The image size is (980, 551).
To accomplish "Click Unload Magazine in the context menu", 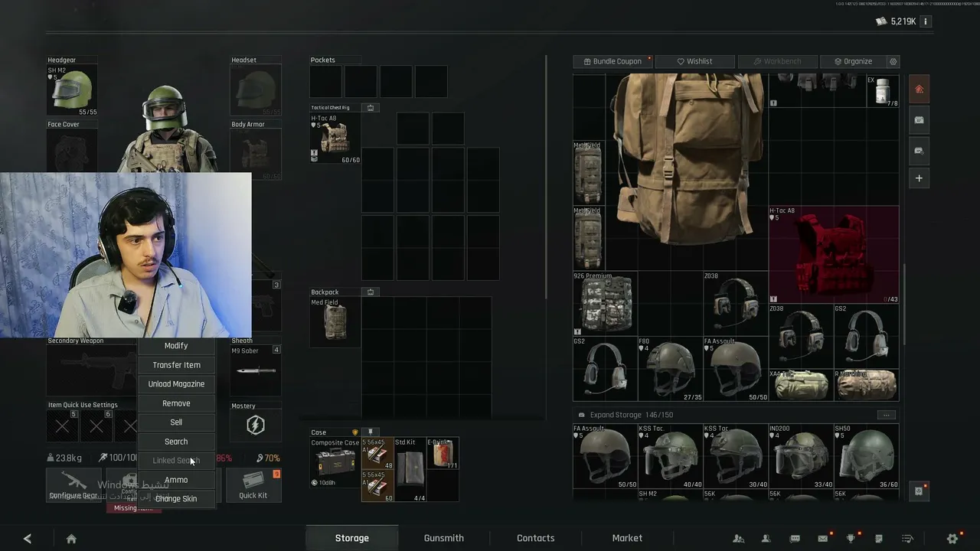I will [x=176, y=384].
